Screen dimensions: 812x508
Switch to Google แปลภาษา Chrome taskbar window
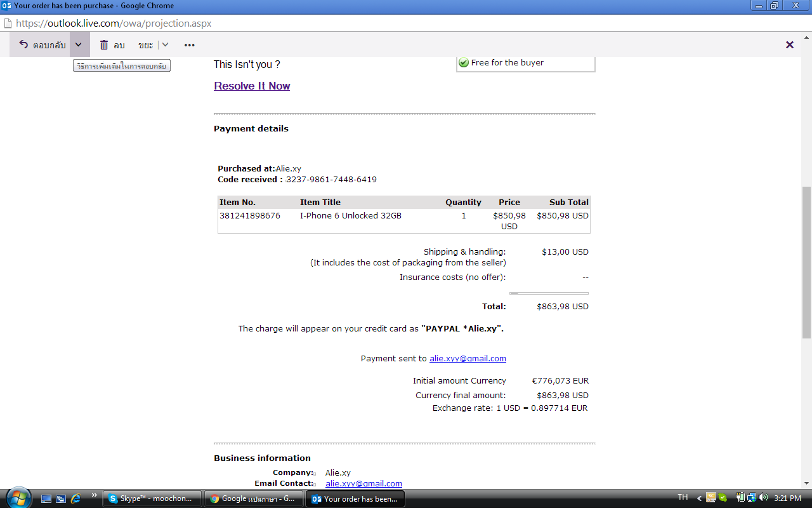(x=254, y=498)
